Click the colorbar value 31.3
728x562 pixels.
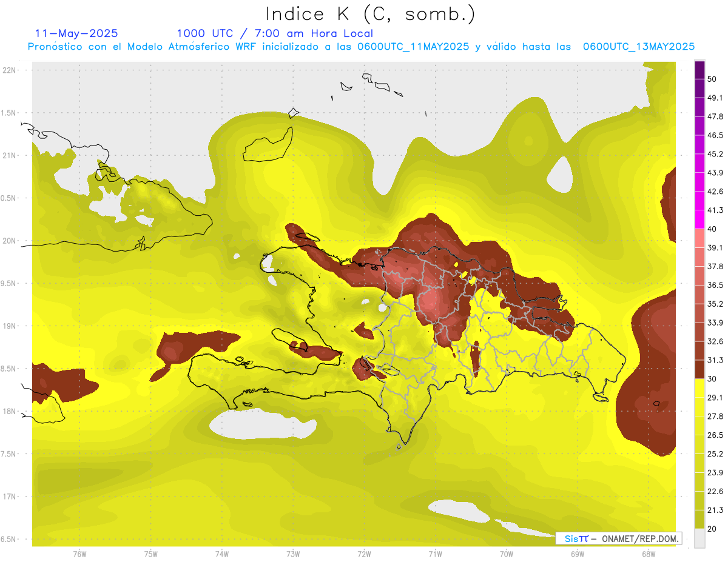715,360
